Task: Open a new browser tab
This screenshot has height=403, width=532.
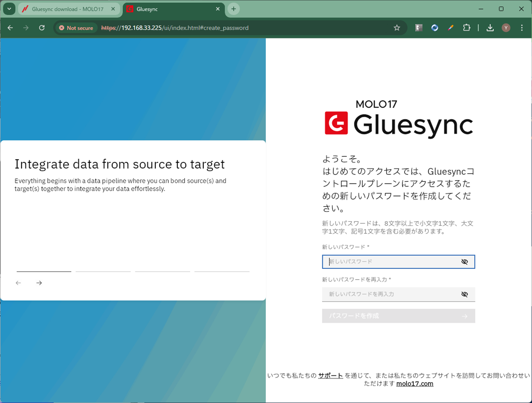Action: (233, 9)
